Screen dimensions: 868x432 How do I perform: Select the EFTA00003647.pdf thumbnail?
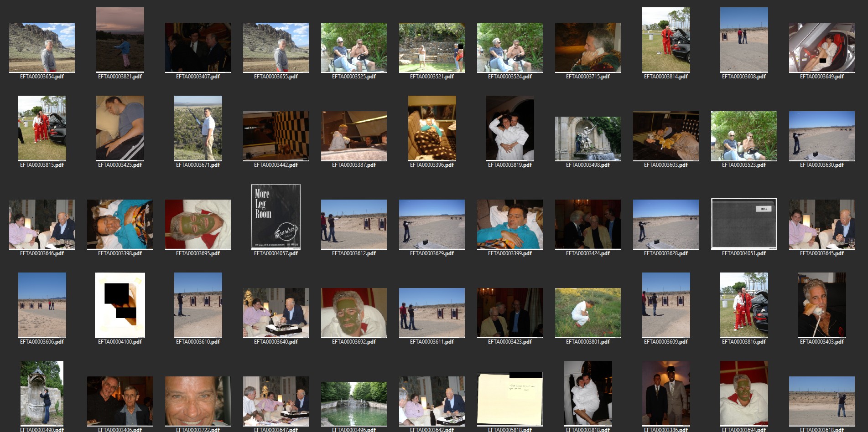(276, 401)
